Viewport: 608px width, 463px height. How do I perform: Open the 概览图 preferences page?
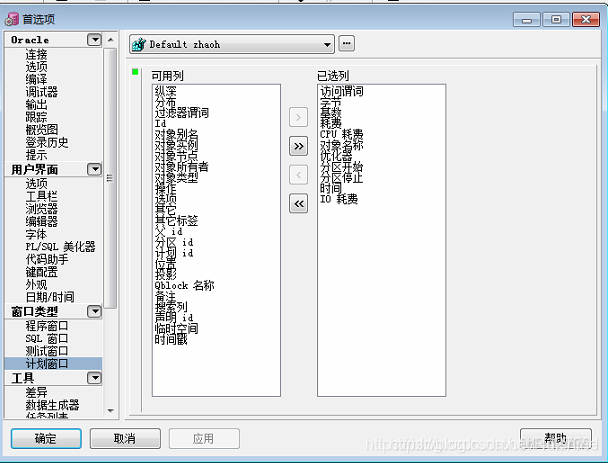pos(42,130)
